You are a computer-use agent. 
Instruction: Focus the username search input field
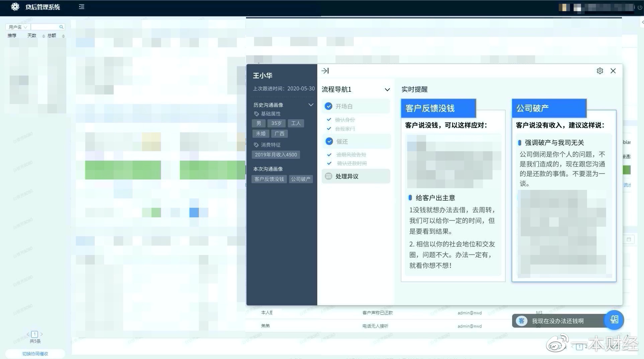45,27
